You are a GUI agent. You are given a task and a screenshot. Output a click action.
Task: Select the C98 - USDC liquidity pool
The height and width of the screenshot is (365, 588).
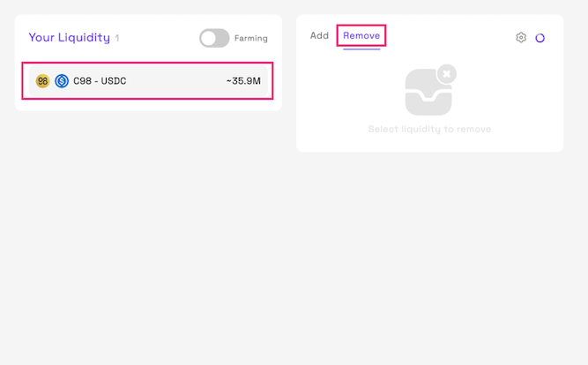(x=147, y=81)
